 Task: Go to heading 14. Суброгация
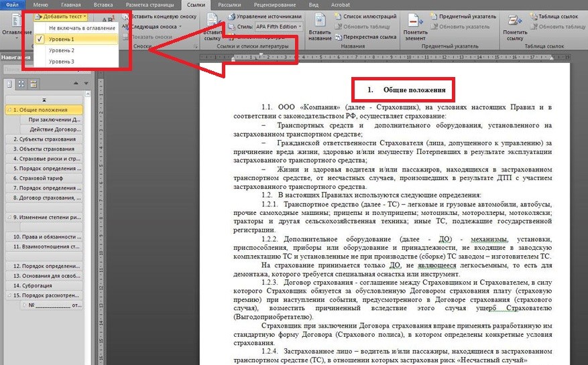[44, 285]
